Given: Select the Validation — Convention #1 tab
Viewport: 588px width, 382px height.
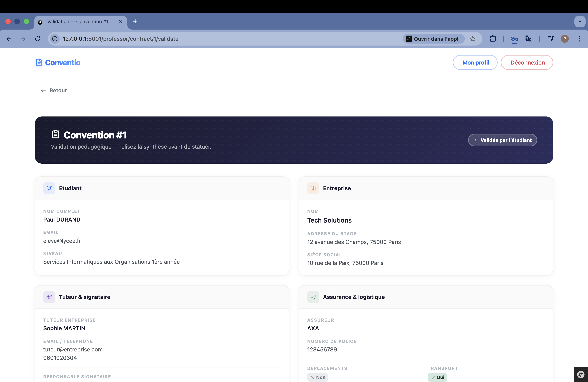Looking at the screenshot, I should coord(78,22).
